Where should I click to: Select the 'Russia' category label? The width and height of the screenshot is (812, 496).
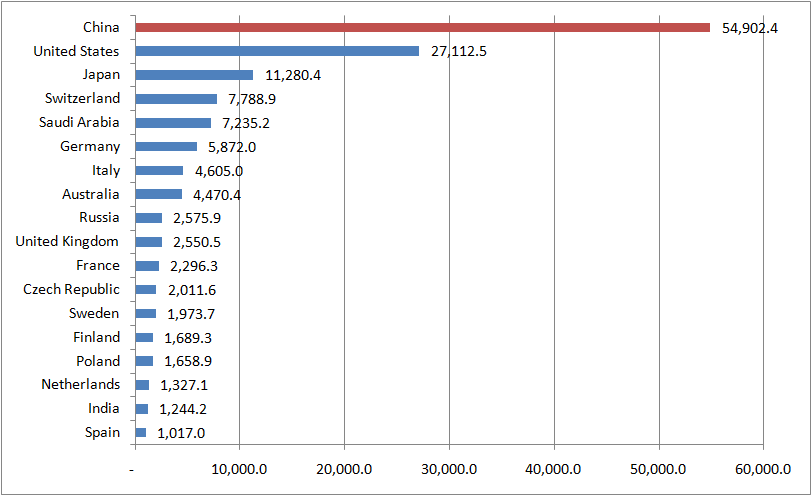coord(99,217)
